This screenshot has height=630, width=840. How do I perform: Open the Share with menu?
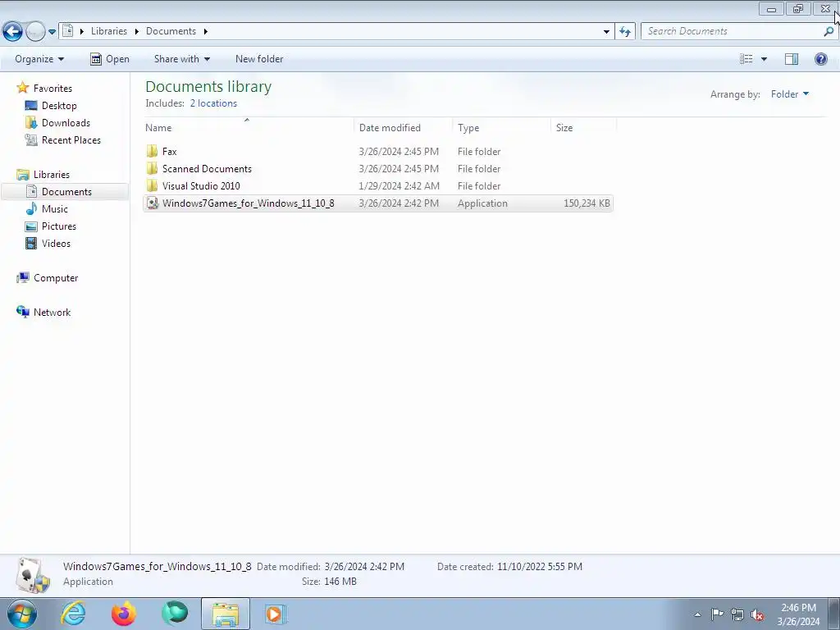coord(181,59)
